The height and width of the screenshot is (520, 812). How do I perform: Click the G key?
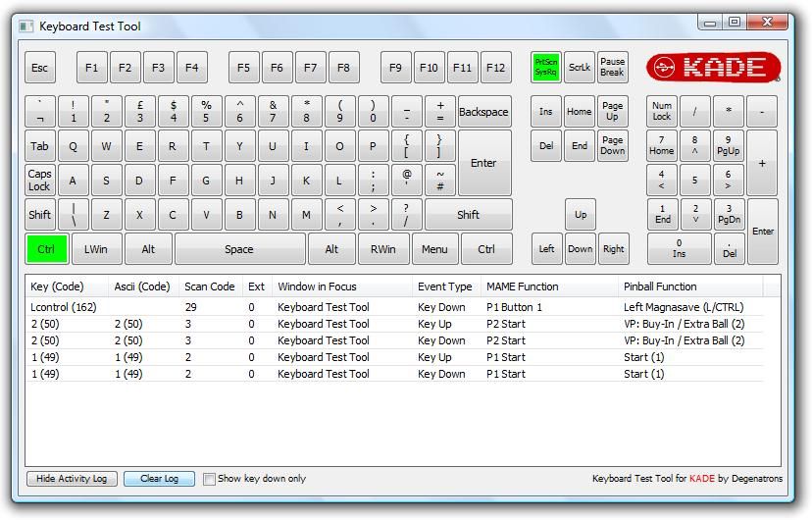click(x=206, y=181)
